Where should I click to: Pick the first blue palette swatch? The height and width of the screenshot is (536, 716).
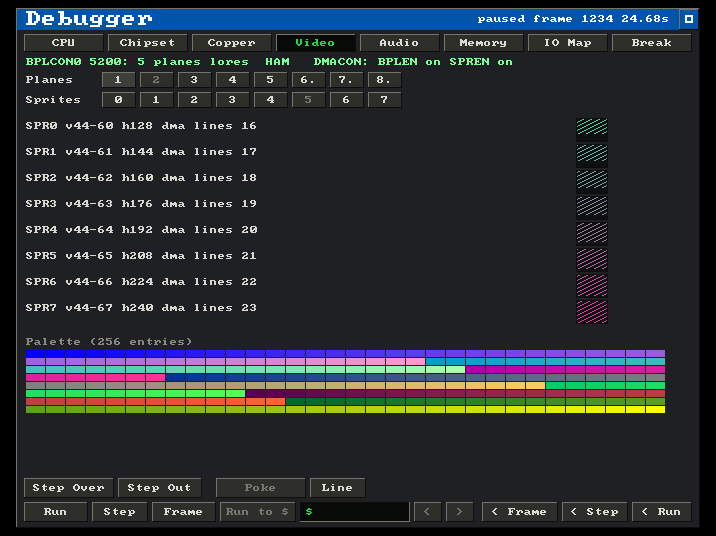click(35, 353)
